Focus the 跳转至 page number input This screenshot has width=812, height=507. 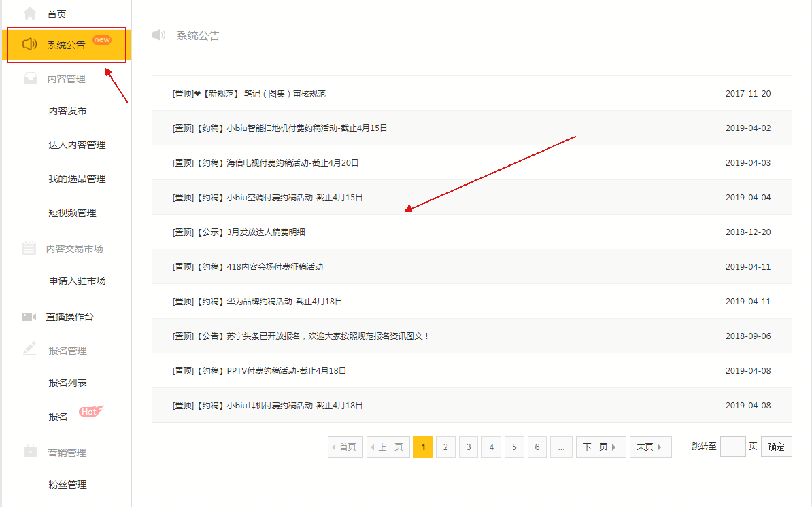pyautogui.click(x=732, y=447)
